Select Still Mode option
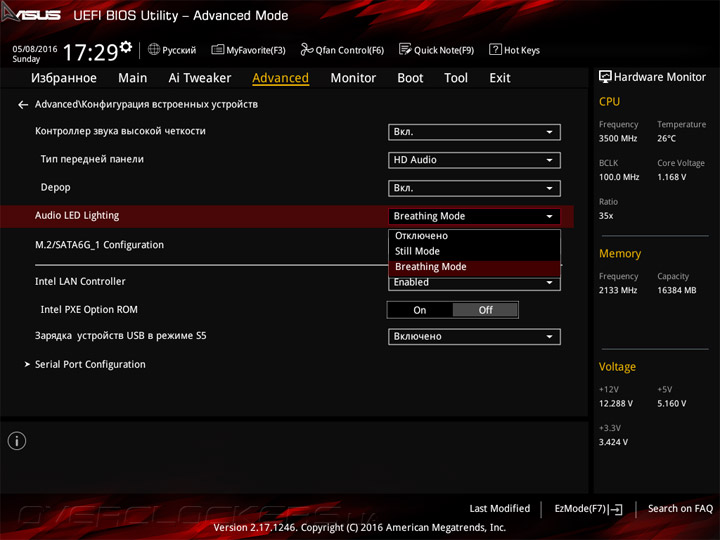Viewport: 720px width, 540px height. coord(474,251)
